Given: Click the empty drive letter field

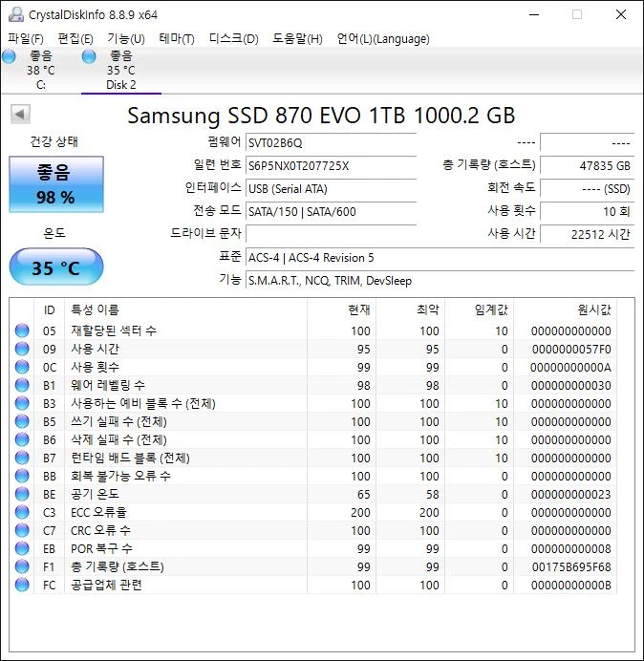Looking at the screenshot, I should (x=331, y=234).
